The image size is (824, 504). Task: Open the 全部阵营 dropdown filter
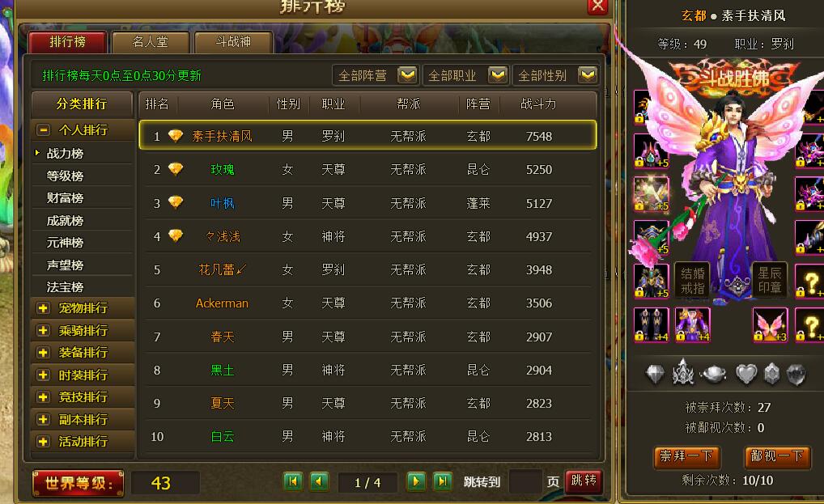[x=376, y=75]
